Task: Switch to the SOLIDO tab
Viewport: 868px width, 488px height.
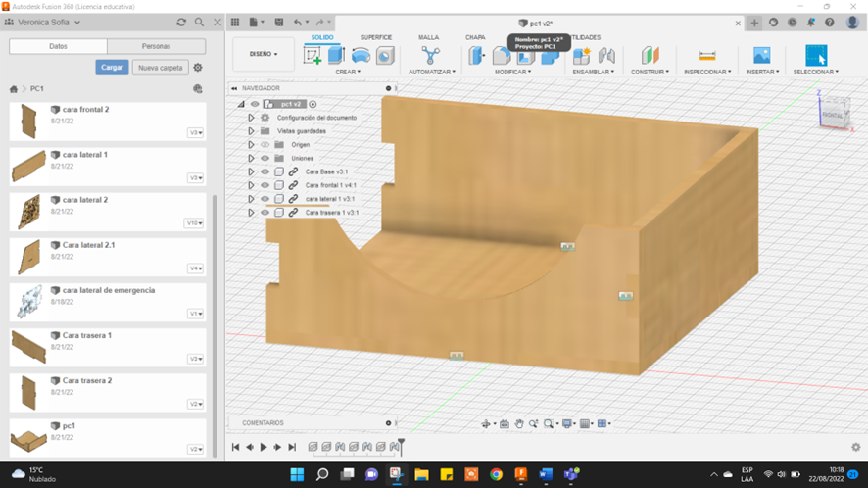Action: [x=322, y=37]
